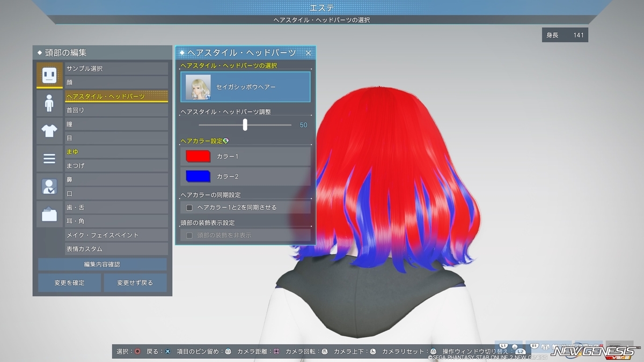Click the small icon beside ヘアカラー設定

point(226,141)
